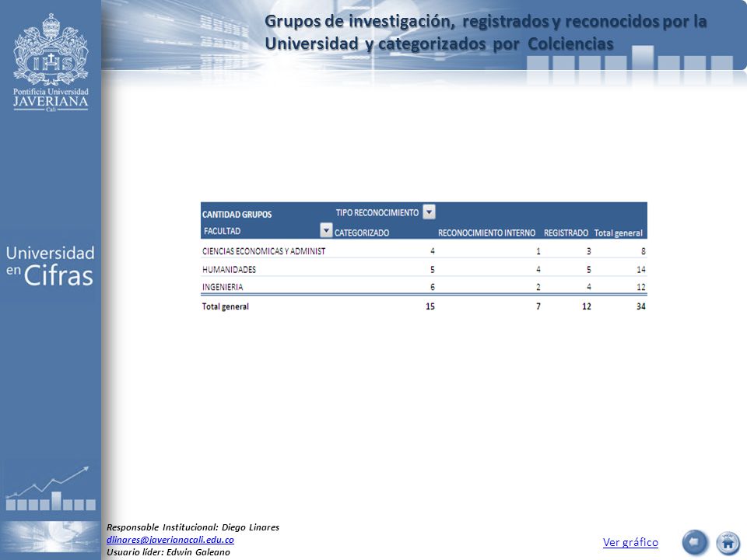Viewport: 747px width, 560px height.
Task: Select the CATEGORIZADO total value 15
Action: coord(430,306)
